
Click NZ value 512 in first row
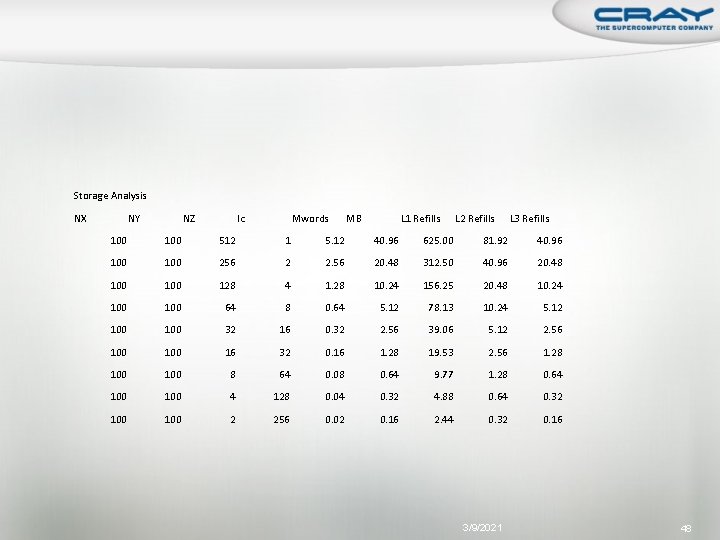click(x=227, y=241)
